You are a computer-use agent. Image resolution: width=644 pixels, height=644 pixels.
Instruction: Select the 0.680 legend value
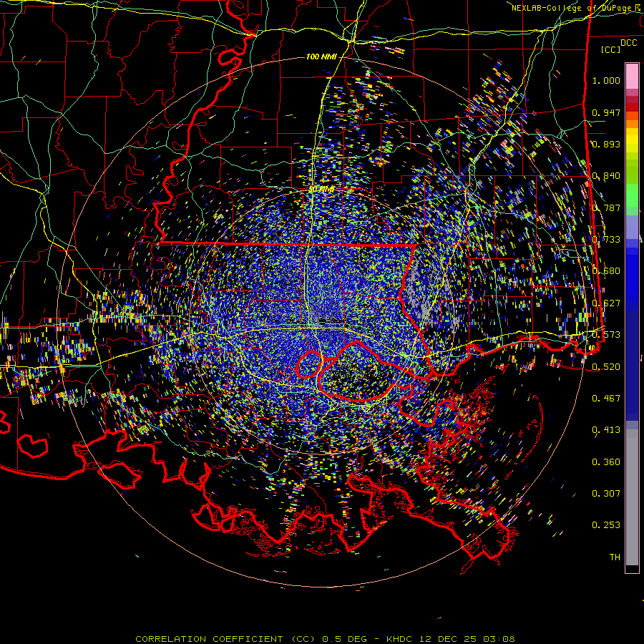(x=606, y=271)
